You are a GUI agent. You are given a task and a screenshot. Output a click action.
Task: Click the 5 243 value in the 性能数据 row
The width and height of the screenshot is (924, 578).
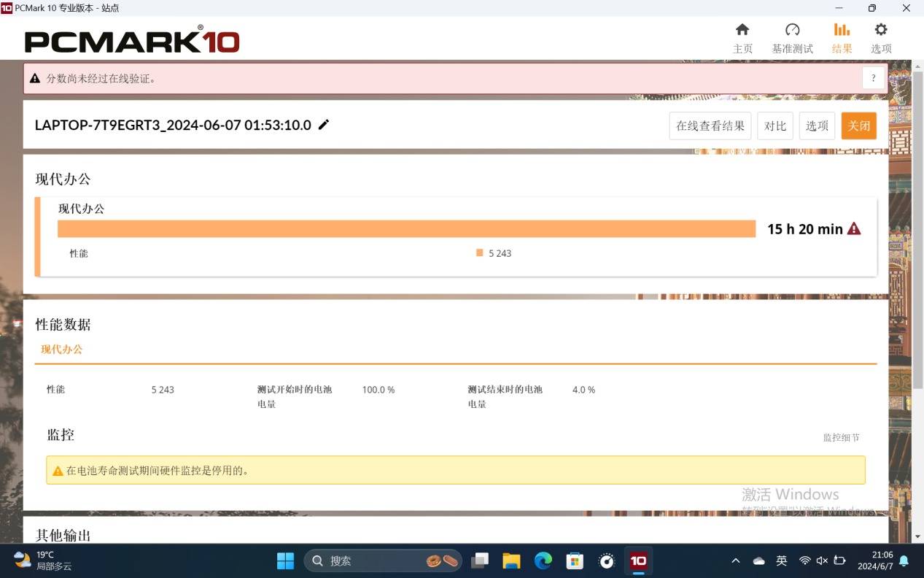pyautogui.click(x=163, y=390)
